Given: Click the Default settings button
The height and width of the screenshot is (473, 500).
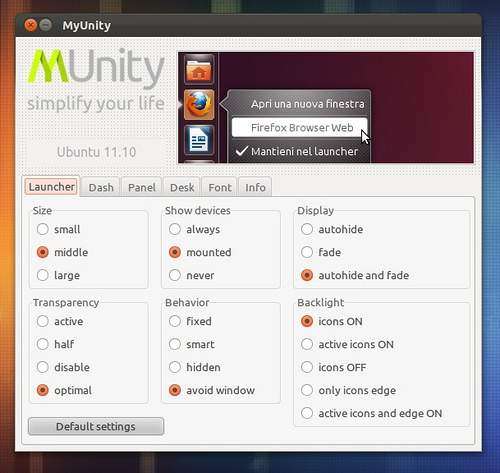Looking at the screenshot, I should point(96,426).
